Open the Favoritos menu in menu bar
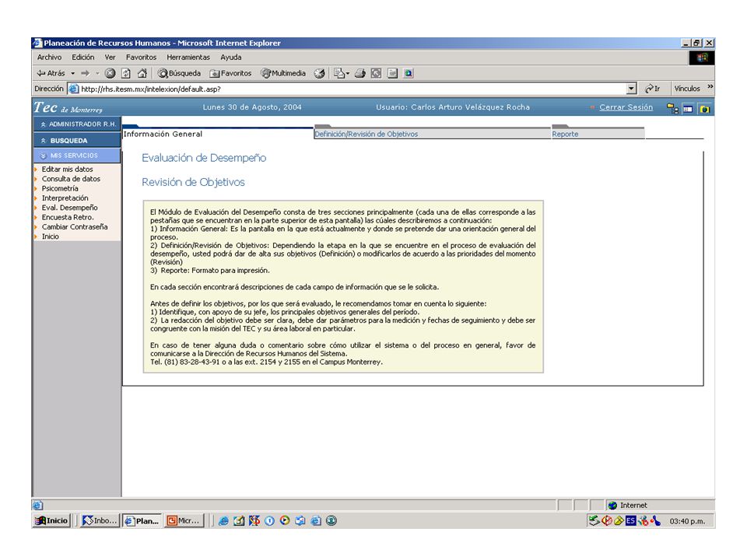Screen dimensions: 747x560 [141, 57]
